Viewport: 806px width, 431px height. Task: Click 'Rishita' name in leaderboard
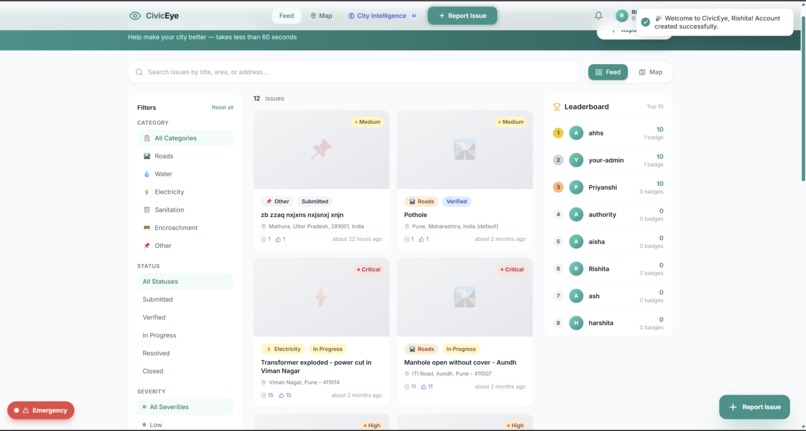[599, 269]
